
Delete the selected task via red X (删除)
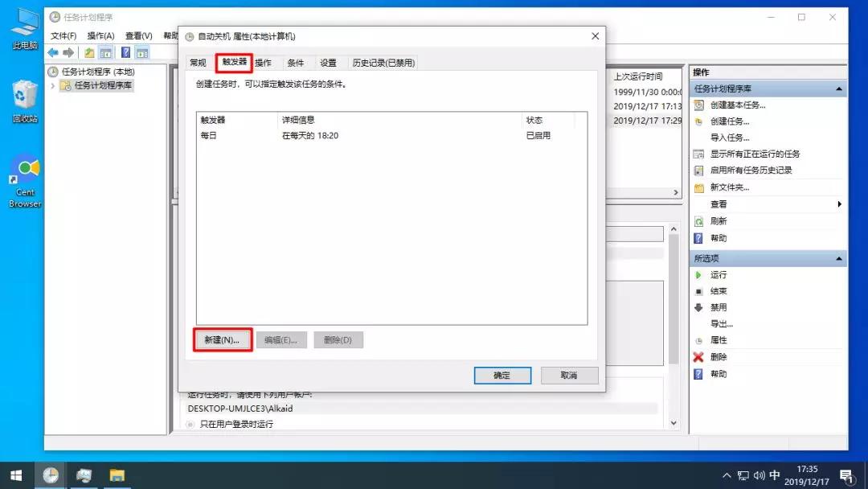[717, 356]
